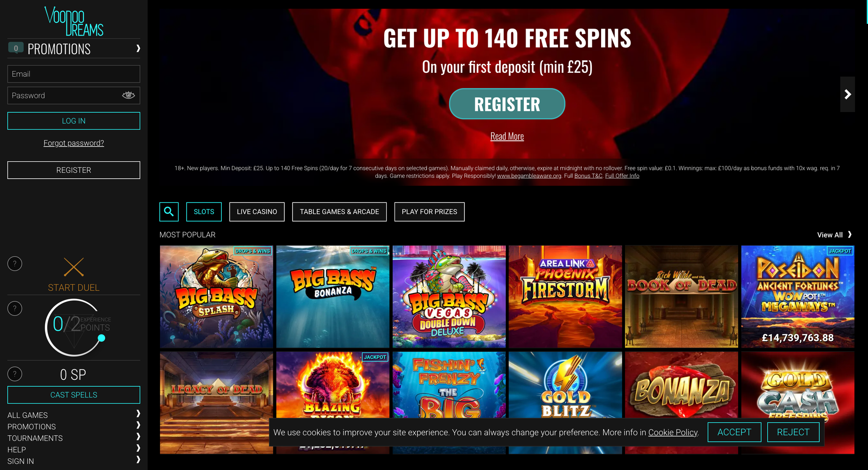
Task: Advance banner with the next arrow
Action: (847, 95)
